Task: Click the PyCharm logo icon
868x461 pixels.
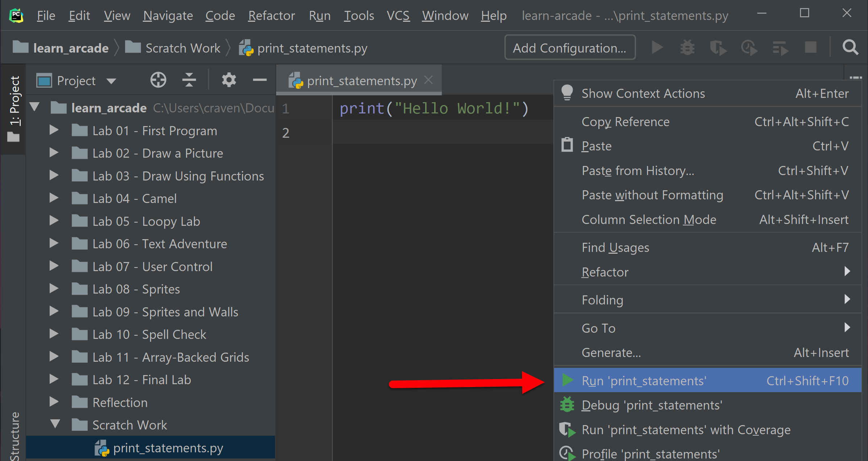Action: tap(16, 16)
